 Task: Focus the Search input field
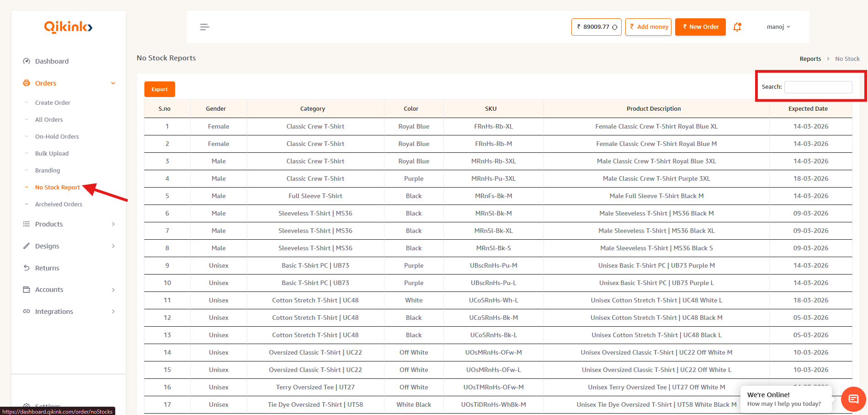pos(818,87)
